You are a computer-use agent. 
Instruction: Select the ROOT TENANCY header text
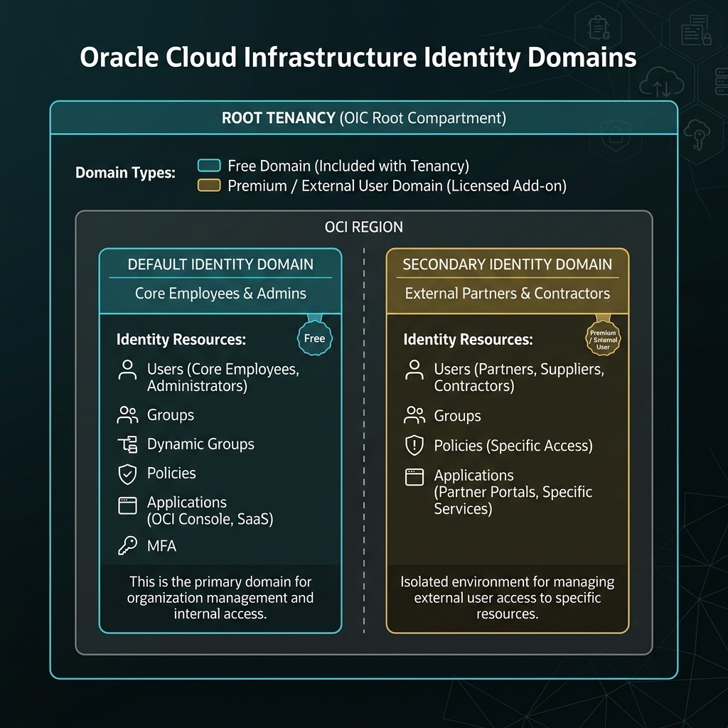coord(364,118)
